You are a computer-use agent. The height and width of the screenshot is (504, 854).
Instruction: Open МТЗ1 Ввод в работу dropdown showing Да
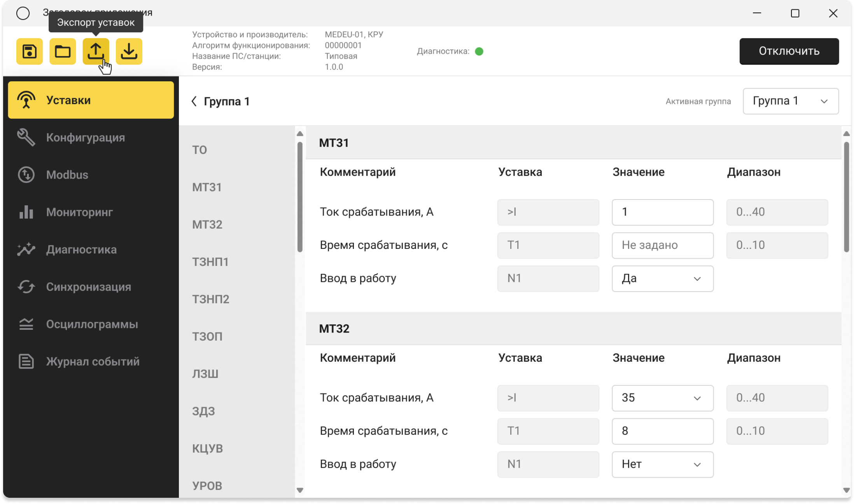662,278
